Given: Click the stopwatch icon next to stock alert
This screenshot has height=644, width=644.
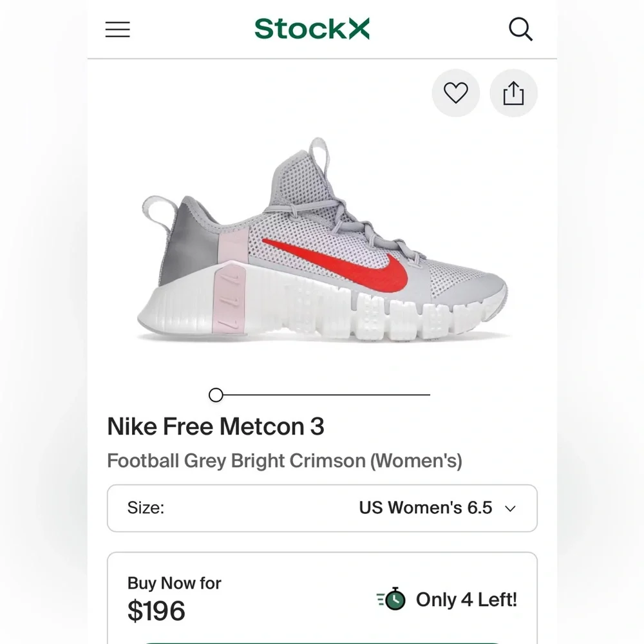Looking at the screenshot, I should click(392, 599).
